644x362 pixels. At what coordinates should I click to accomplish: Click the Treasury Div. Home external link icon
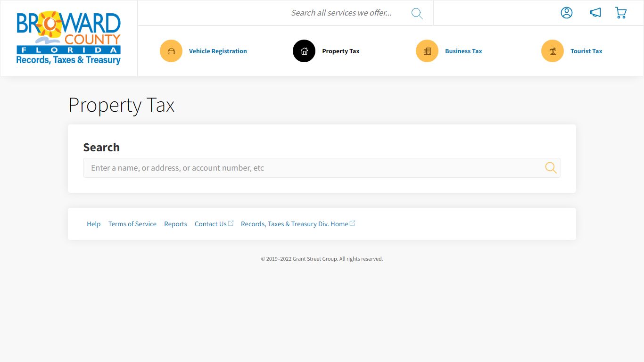point(353,223)
